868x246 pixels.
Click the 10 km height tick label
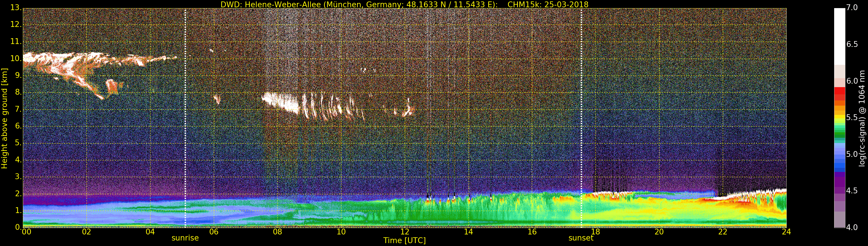pyautogui.click(x=16, y=59)
